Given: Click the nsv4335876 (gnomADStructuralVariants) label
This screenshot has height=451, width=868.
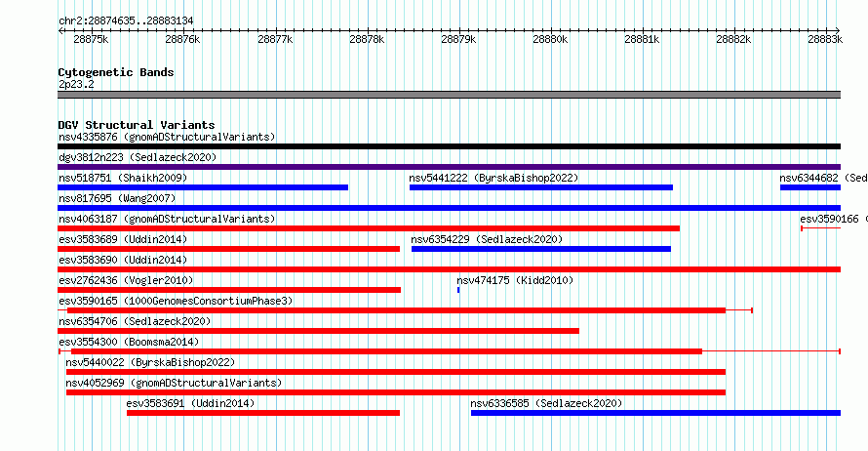Looking at the screenshot, I should (x=167, y=137).
